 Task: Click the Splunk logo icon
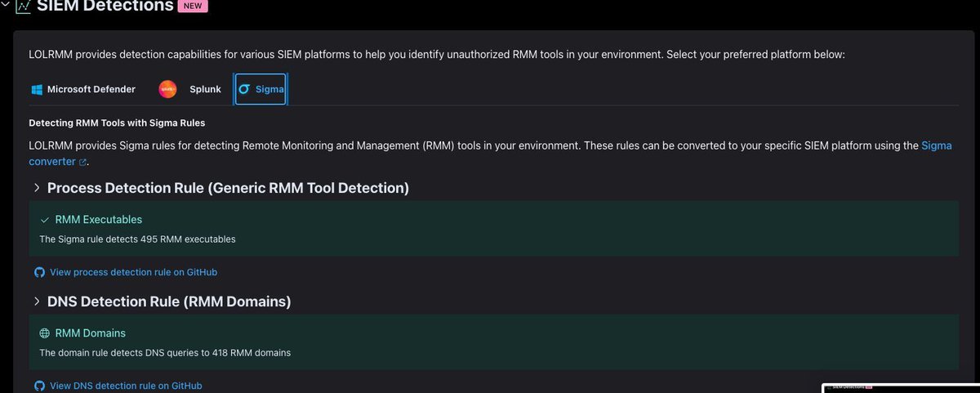[167, 89]
